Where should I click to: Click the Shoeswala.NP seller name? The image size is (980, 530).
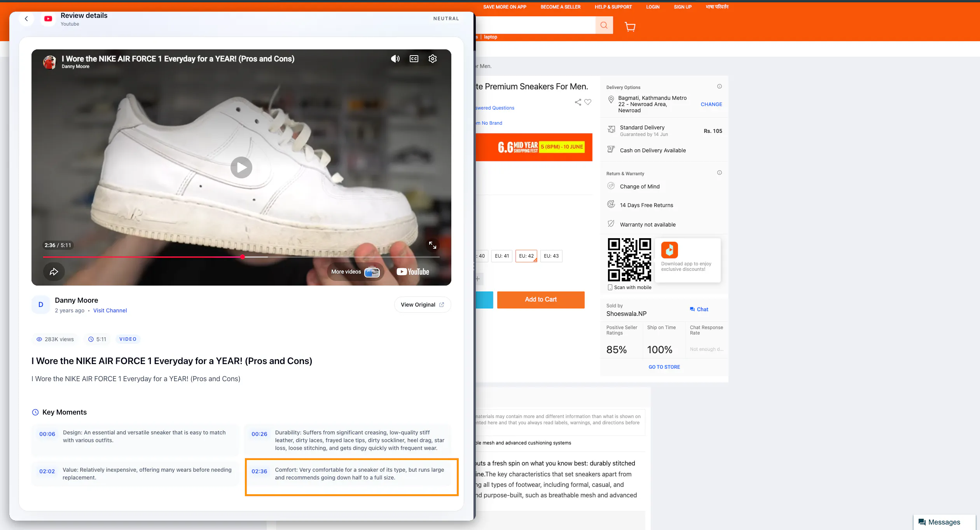coord(626,314)
